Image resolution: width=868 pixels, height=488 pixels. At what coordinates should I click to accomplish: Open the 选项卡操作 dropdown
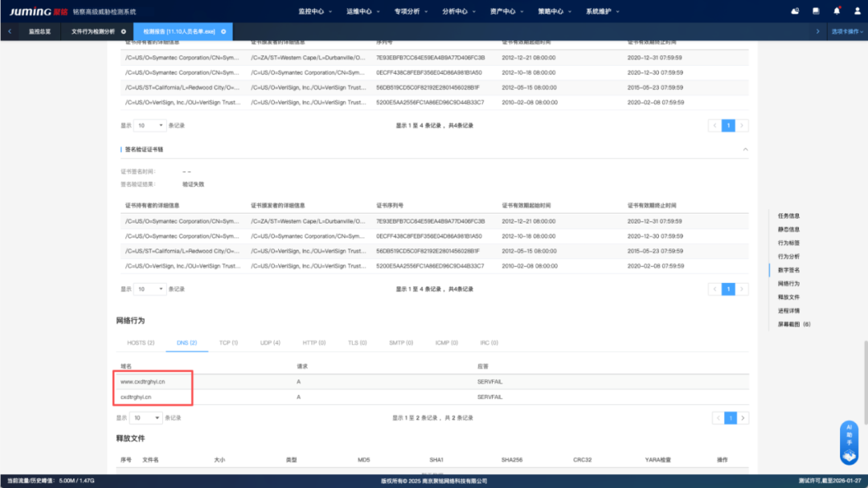tap(847, 31)
